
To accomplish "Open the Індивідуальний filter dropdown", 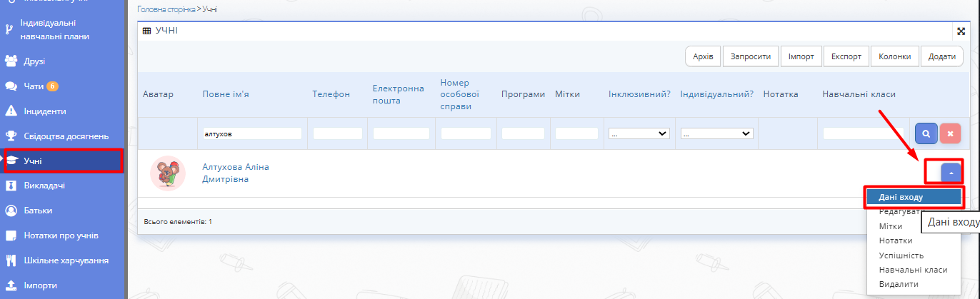I will click(x=717, y=133).
